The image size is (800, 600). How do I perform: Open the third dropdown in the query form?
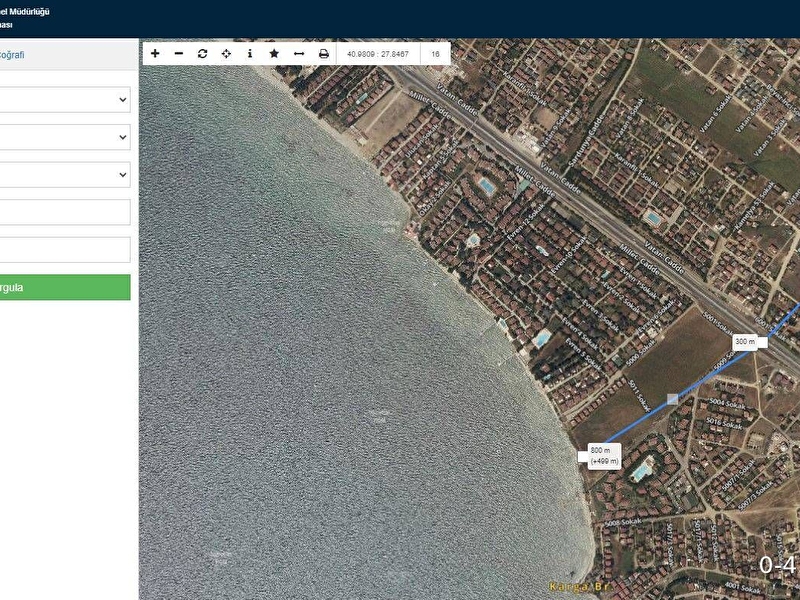(64, 174)
